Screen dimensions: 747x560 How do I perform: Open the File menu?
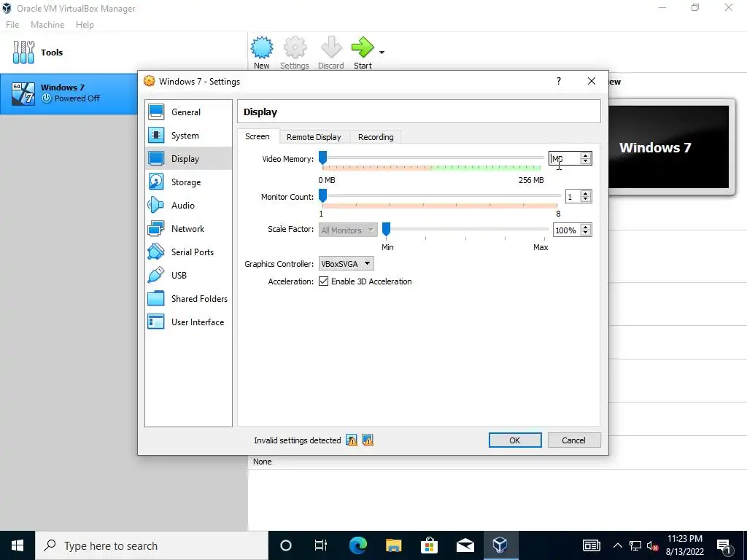tap(12, 24)
